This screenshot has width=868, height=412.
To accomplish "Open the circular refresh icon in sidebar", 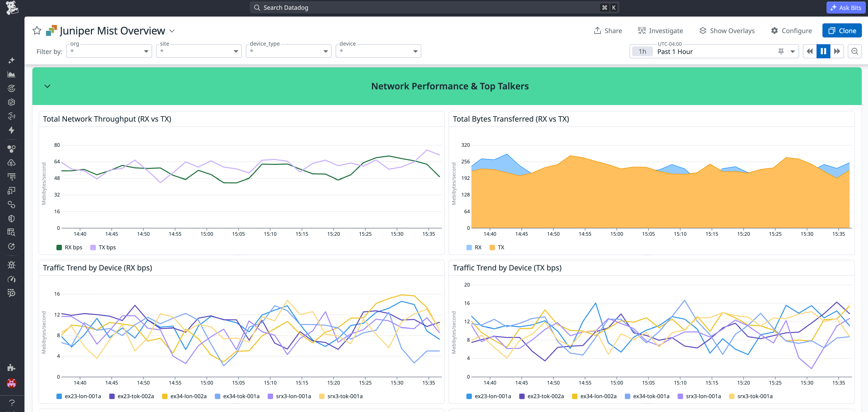I will [x=12, y=246].
